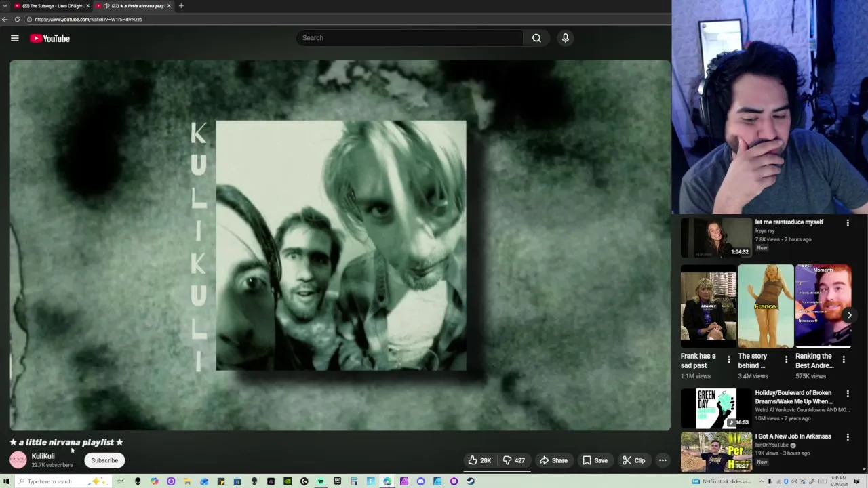Save the video to a playlist
This screenshot has height=488, width=868.
[595, 460]
